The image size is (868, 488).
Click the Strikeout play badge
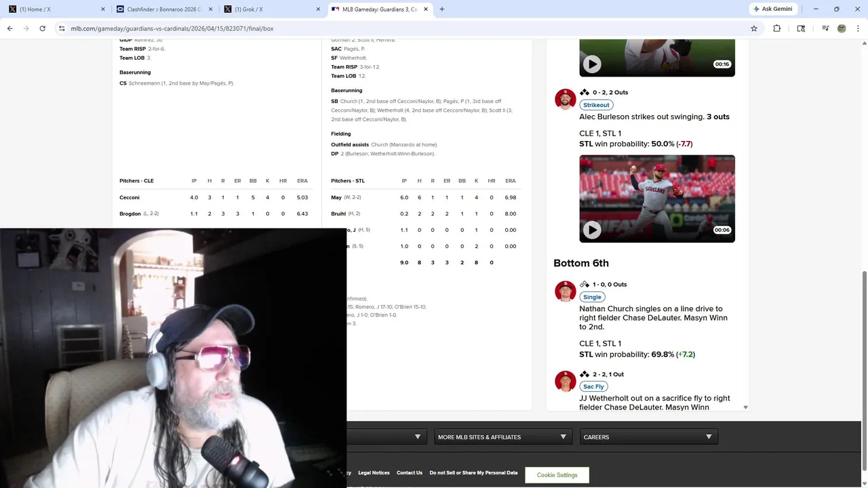pos(596,105)
